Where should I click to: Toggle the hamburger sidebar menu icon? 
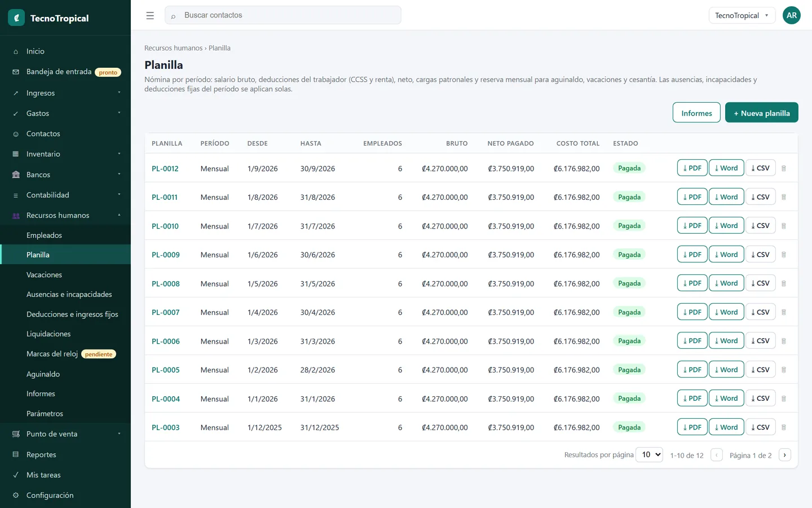[x=150, y=16]
